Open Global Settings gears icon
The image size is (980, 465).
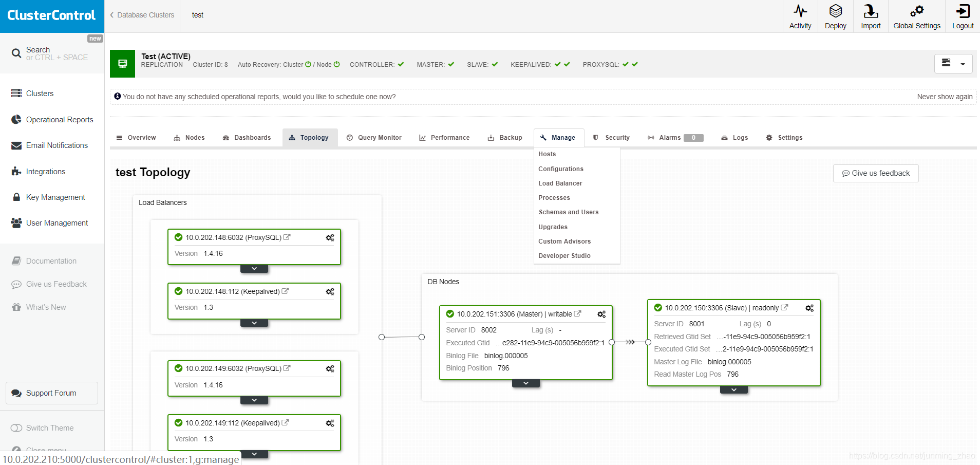(x=917, y=11)
